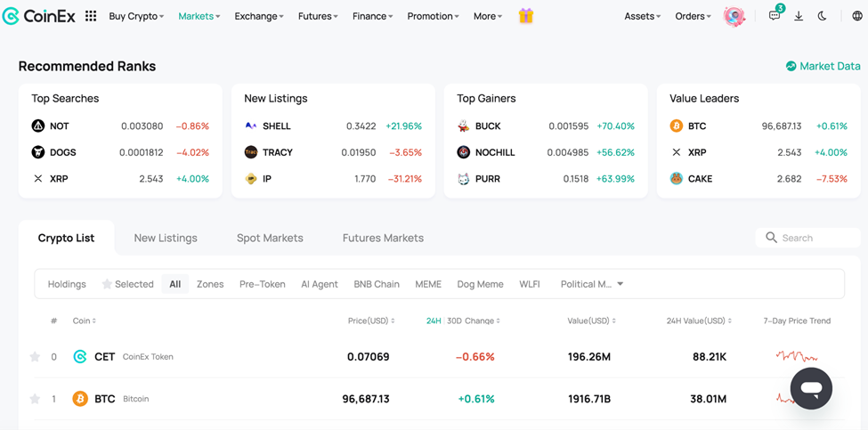Select the BNB Chain filter
The width and height of the screenshot is (868, 430).
[x=377, y=284]
